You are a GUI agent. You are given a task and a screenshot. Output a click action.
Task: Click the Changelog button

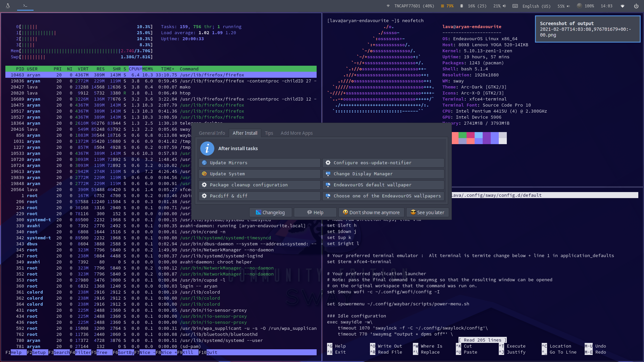[271, 212]
